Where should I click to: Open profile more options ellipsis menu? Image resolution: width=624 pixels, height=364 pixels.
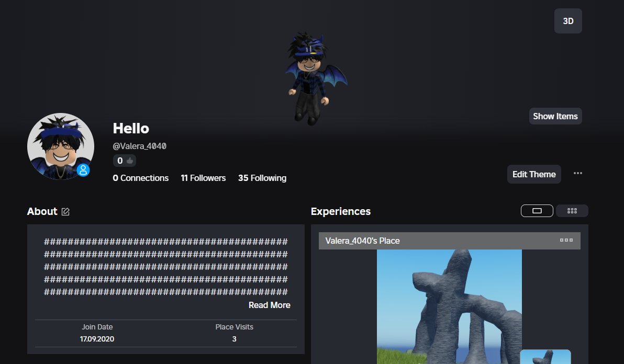[x=577, y=173]
